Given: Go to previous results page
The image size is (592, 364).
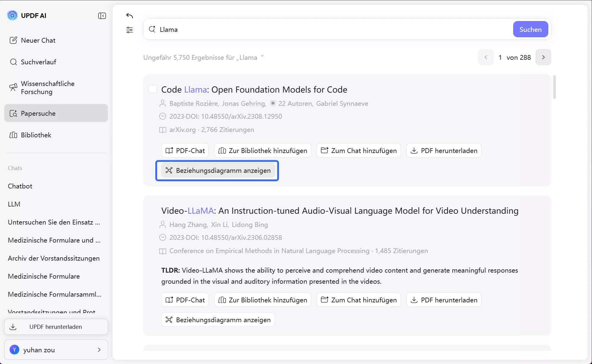Looking at the screenshot, I should pos(486,57).
